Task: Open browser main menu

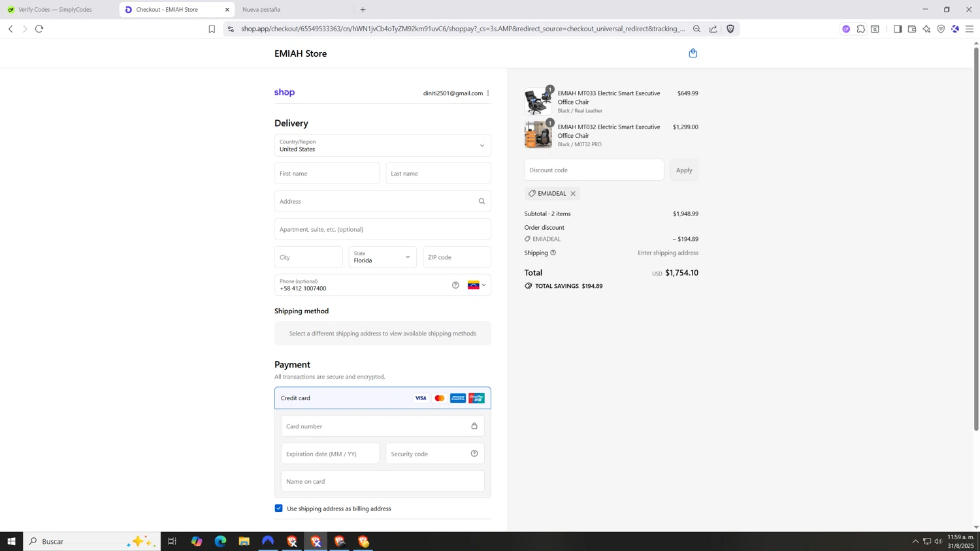Action: tap(970, 29)
